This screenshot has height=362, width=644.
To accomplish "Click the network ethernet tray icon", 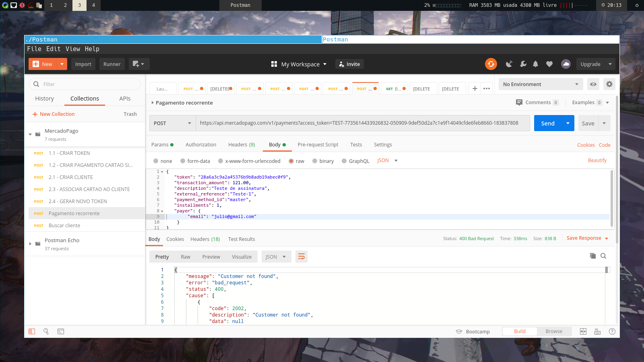I will 14,5.
